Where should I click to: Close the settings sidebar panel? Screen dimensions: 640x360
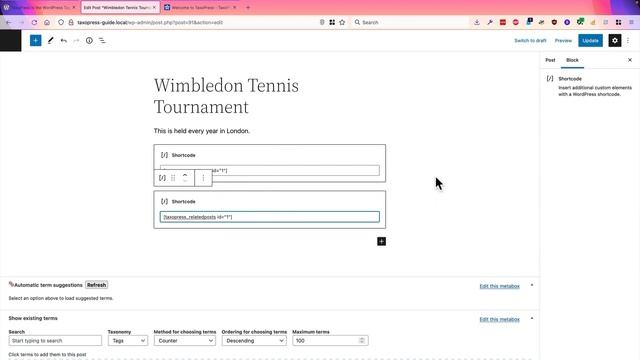click(630, 60)
